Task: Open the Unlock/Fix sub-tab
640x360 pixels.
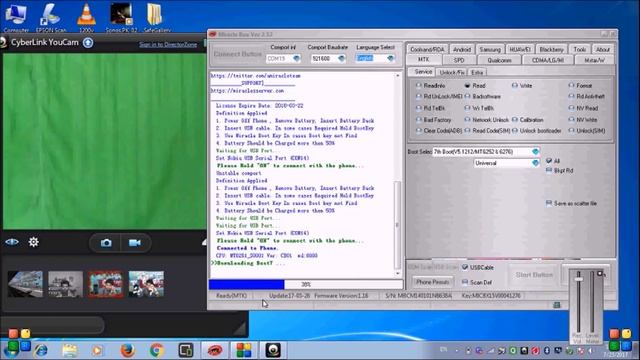Action: (x=451, y=72)
